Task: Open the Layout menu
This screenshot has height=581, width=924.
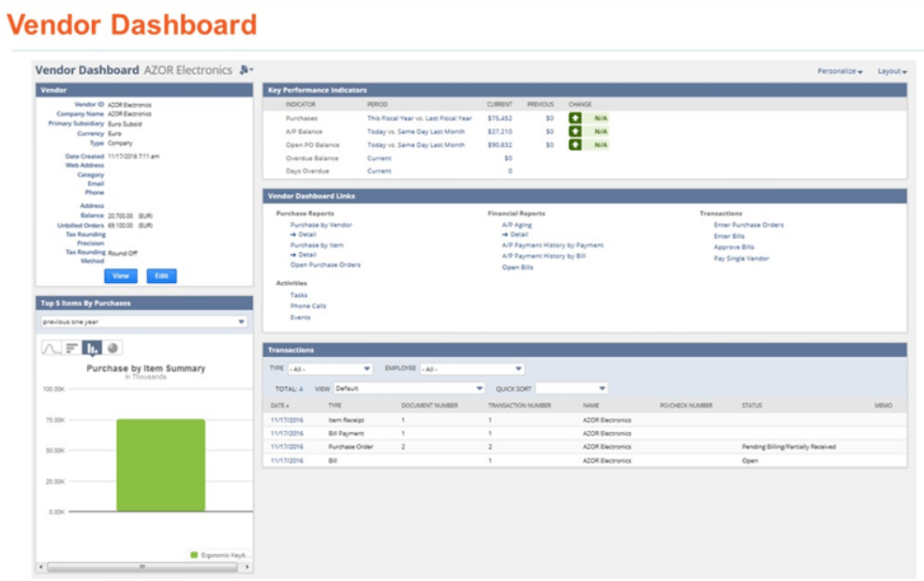Action: [892, 71]
